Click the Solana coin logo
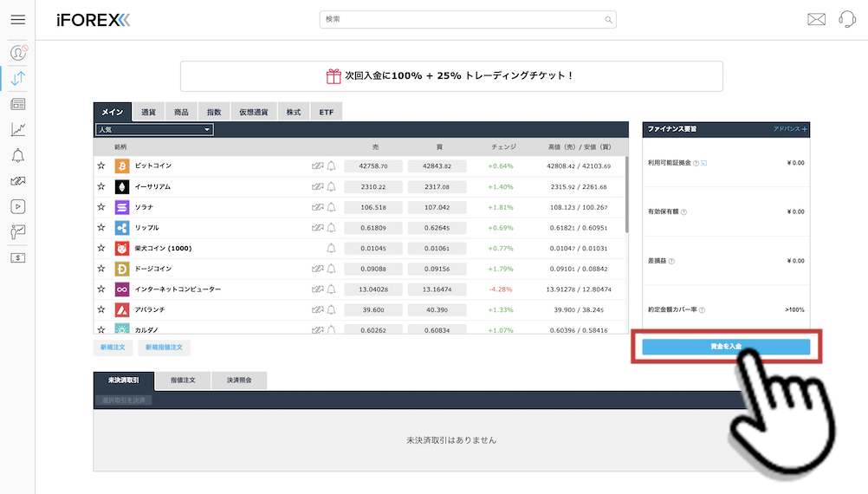868x494 pixels. 122,207
